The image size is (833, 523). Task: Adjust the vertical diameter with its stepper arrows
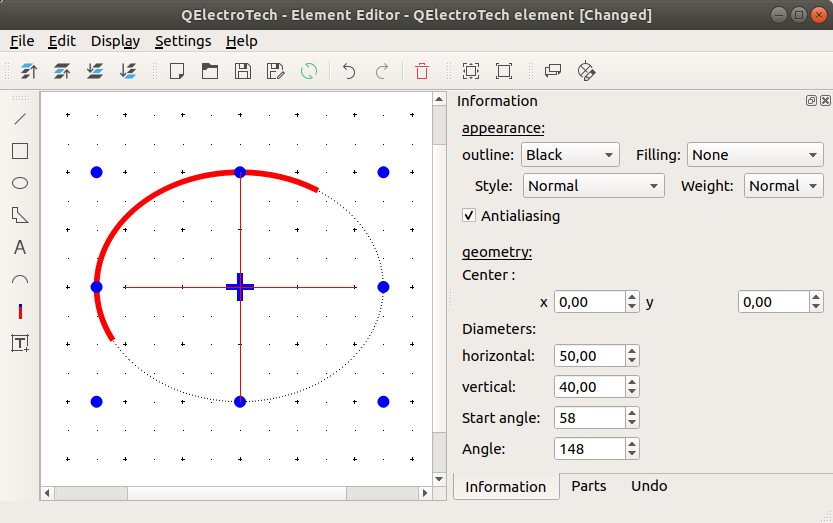pyautogui.click(x=632, y=386)
